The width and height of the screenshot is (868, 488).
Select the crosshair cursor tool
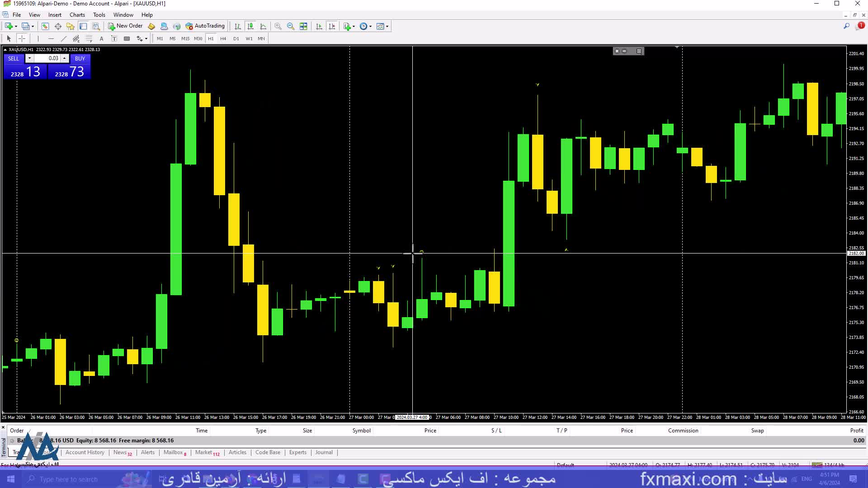[x=22, y=39]
